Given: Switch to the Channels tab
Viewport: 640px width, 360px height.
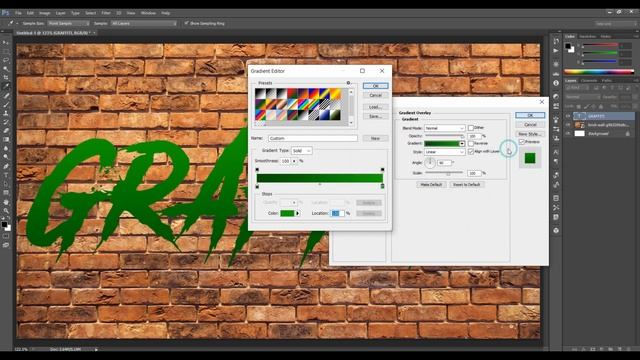Looking at the screenshot, I should pyautogui.click(x=589, y=80).
